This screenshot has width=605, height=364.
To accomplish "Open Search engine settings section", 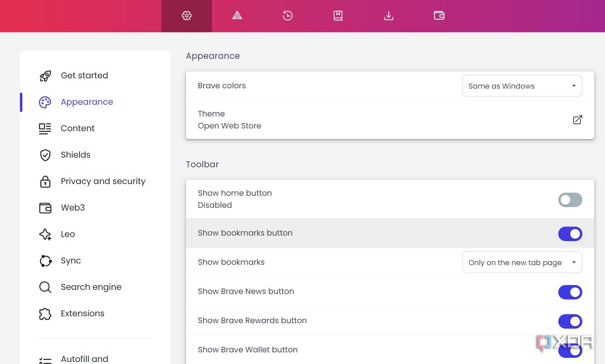I will [x=91, y=287].
